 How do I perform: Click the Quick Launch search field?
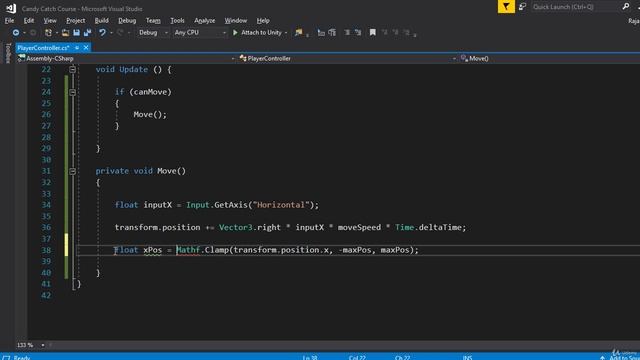pyautogui.click(x=576, y=7)
